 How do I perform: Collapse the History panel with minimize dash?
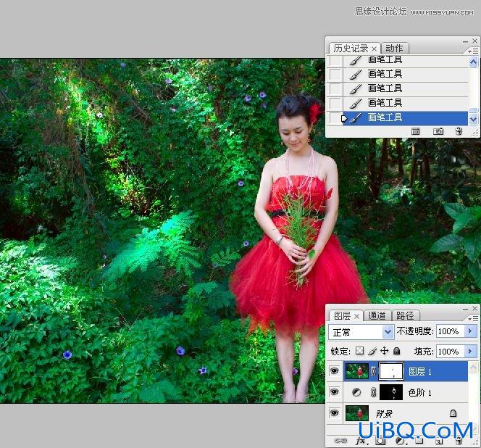pyautogui.click(x=465, y=41)
